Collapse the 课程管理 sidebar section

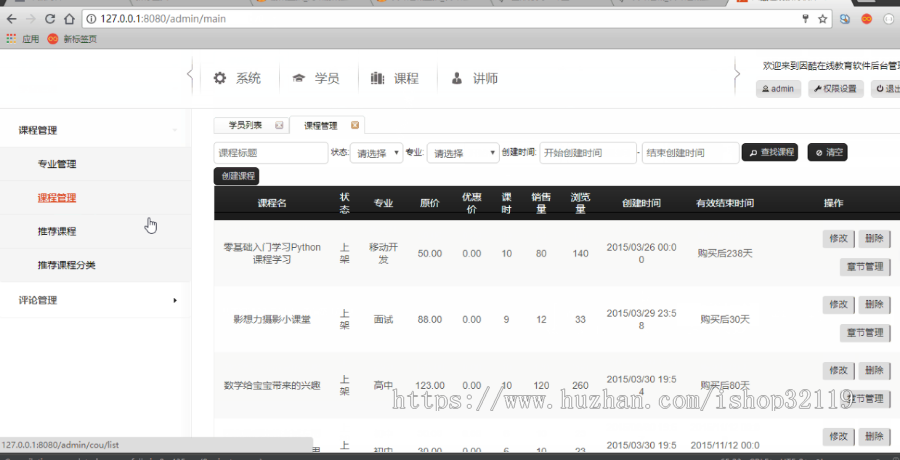point(95,130)
